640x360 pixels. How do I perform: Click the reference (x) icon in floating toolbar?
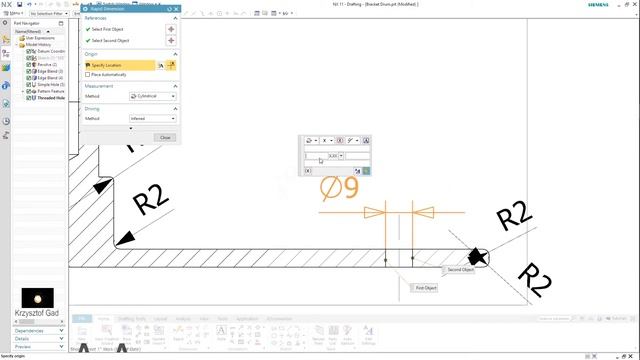click(340, 140)
